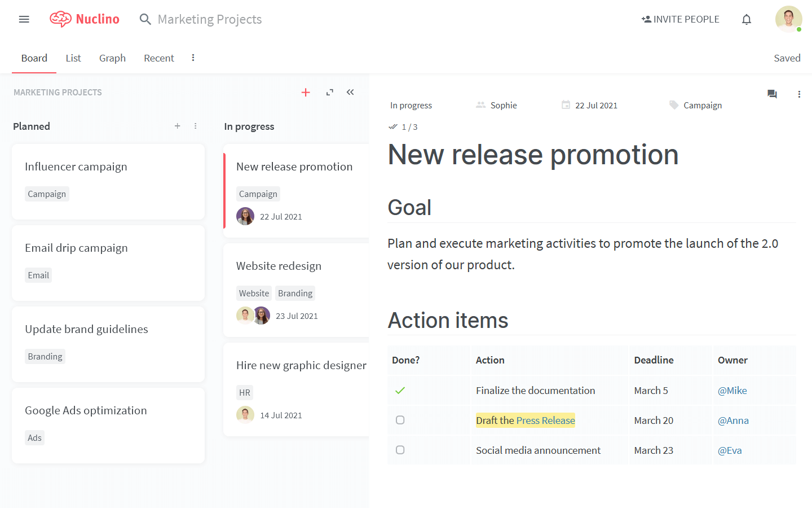This screenshot has height=508, width=812.
Task: Click the March 20 deadline cell
Action: (670, 421)
